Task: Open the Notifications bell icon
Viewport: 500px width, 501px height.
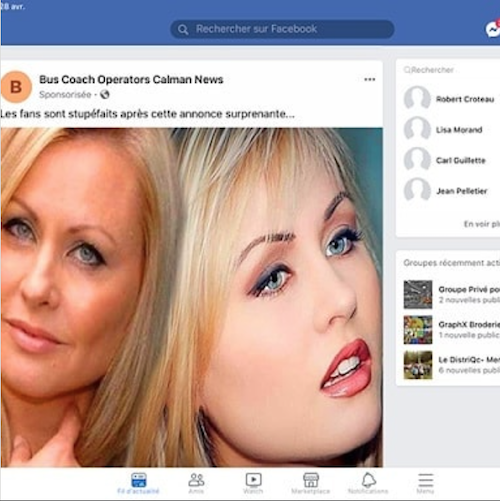Action: click(x=368, y=483)
